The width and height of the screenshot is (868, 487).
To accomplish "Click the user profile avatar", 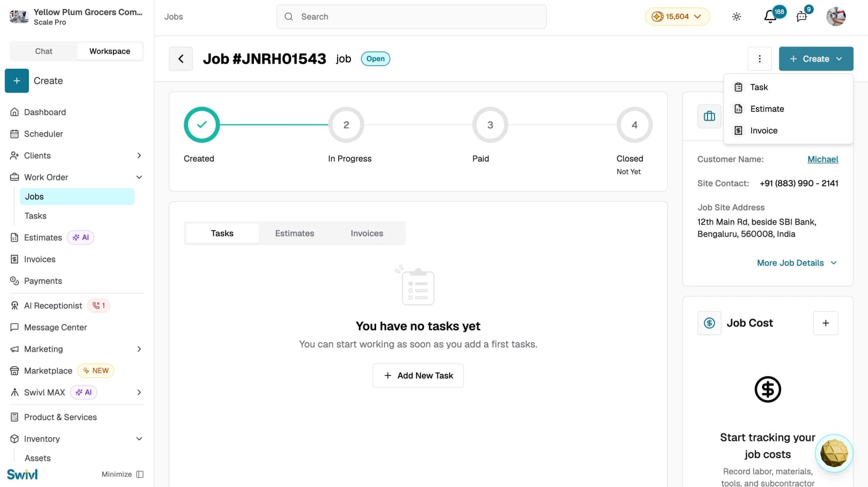I will pyautogui.click(x=836, y=17).
